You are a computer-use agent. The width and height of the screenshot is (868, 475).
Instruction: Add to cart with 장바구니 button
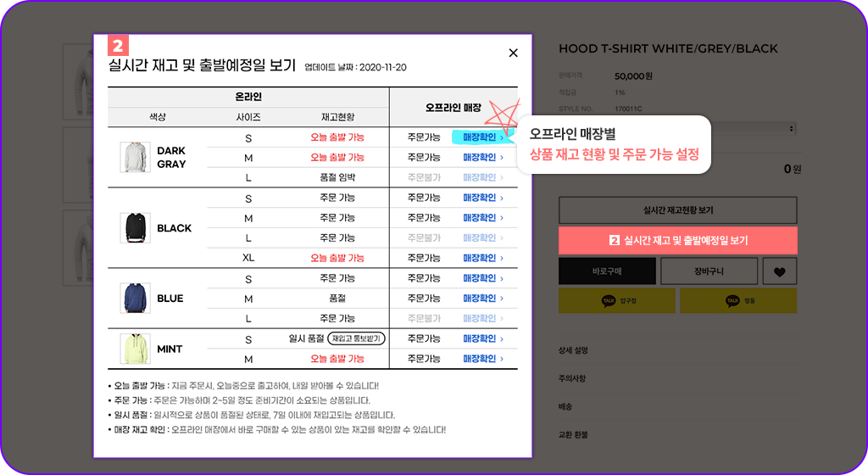709,271
